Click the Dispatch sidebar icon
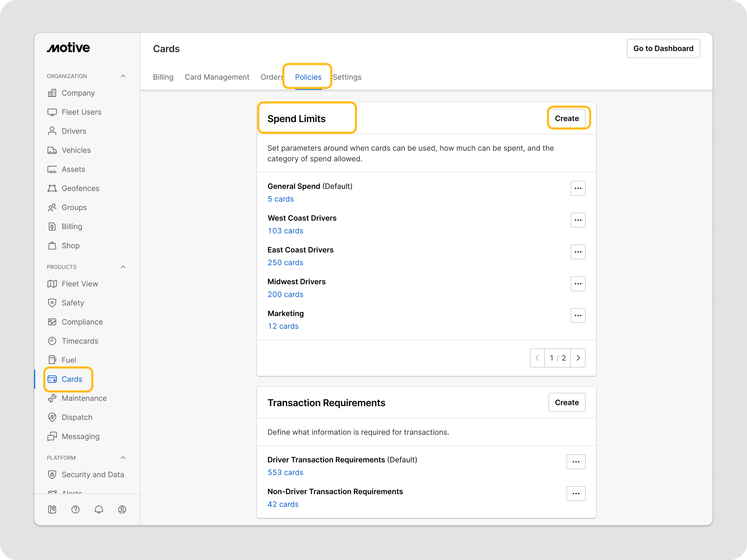 coord(52,417)
